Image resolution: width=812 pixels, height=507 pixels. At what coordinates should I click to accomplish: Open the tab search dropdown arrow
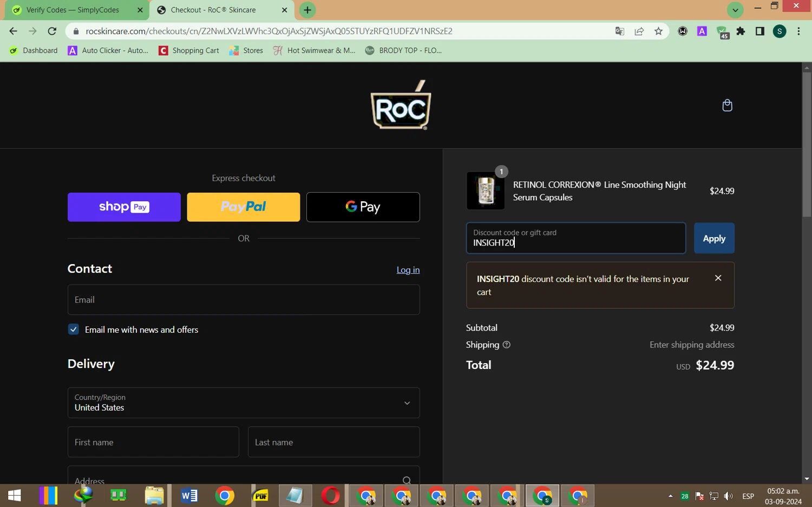click(x=735, y=10)
